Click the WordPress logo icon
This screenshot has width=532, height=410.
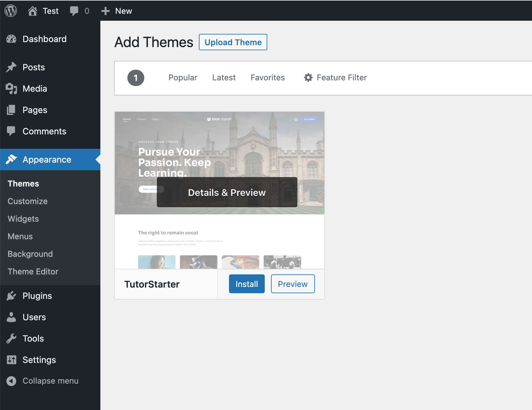11,11
